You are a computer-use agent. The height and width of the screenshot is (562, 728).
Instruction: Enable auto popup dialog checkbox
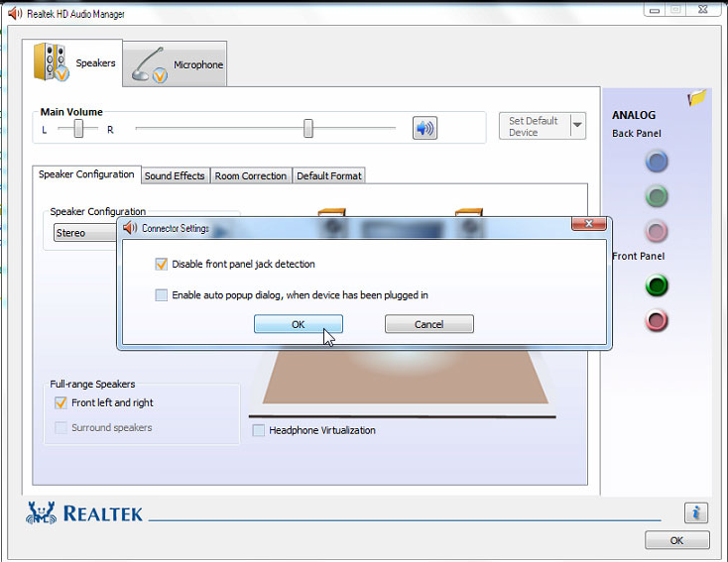(162, 294)
